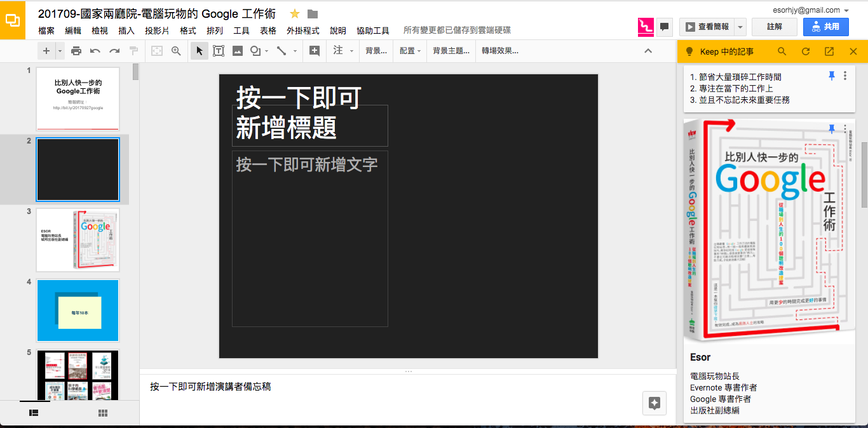Click the 背景... button

click(376, 51)
